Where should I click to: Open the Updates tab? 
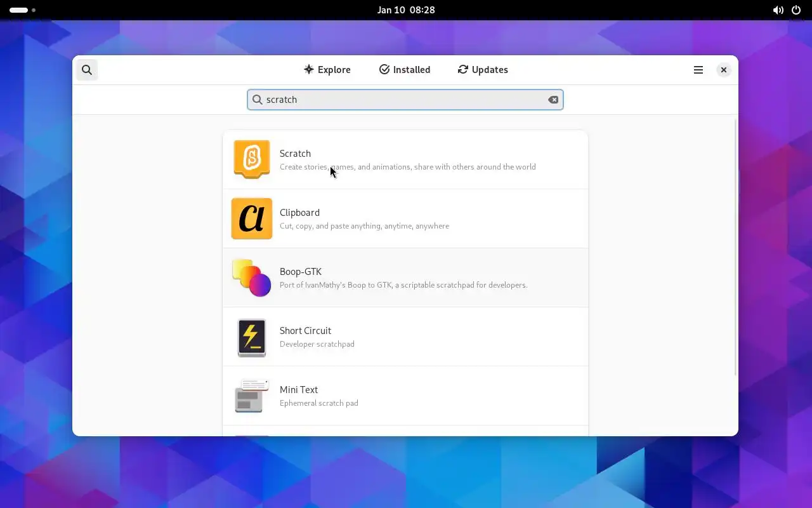click(x=483, y=70)
